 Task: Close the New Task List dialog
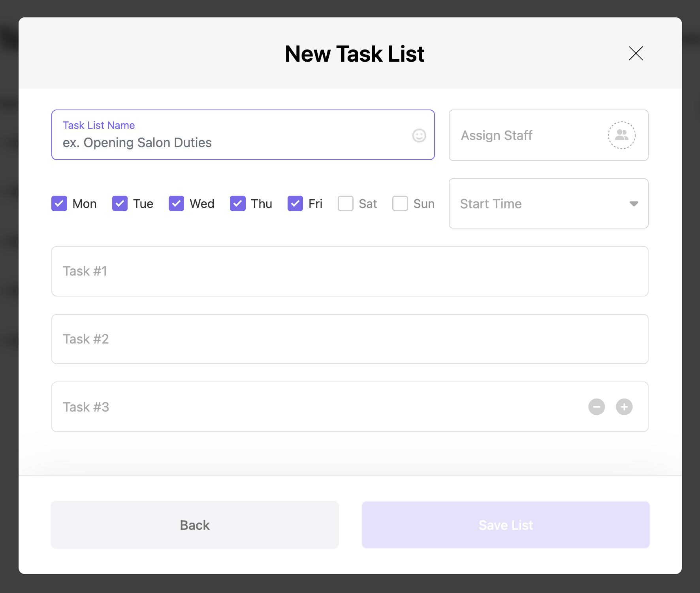tap(636, 53)
